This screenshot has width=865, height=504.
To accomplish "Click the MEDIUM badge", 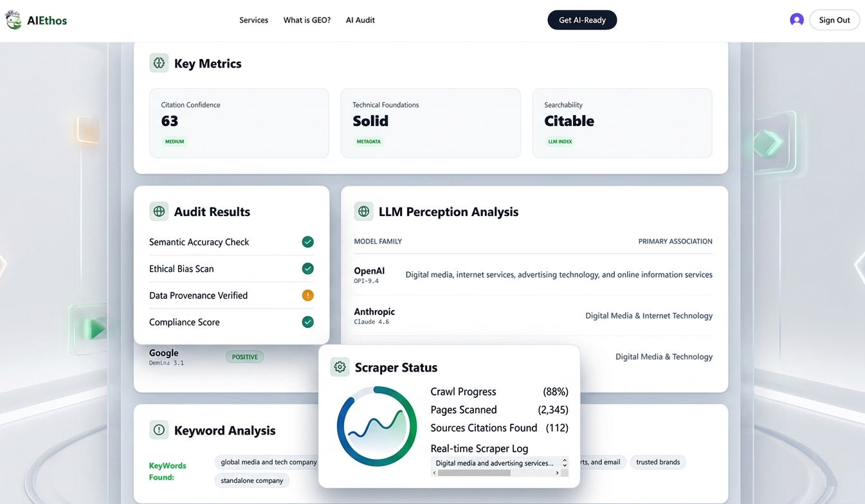I will pyautogui.click(x=174, y=141).
